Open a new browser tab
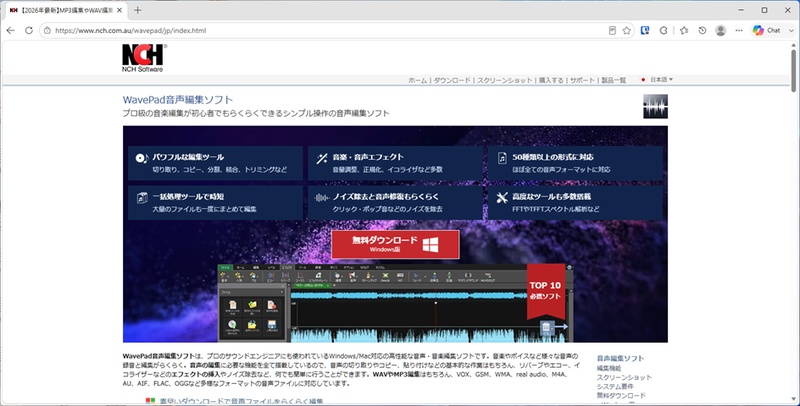Screen dimensions: 800x406 coord(137,10)
